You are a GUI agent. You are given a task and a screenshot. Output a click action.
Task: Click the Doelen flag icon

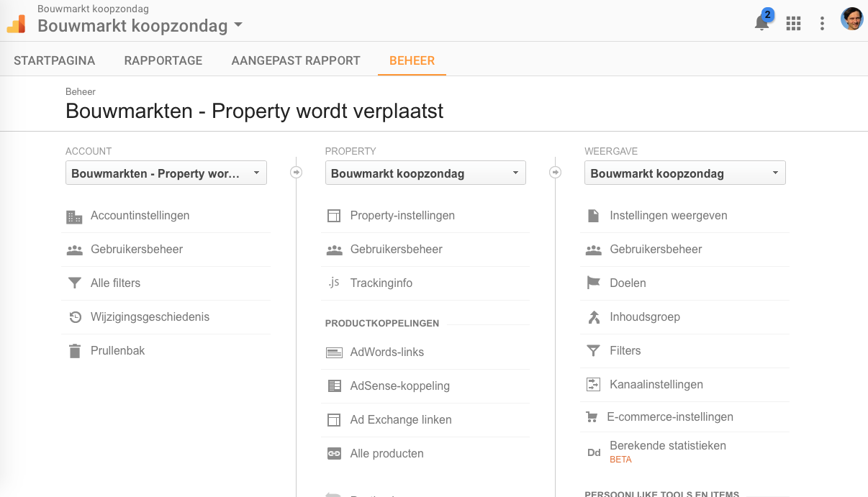[x=593, y=283]
